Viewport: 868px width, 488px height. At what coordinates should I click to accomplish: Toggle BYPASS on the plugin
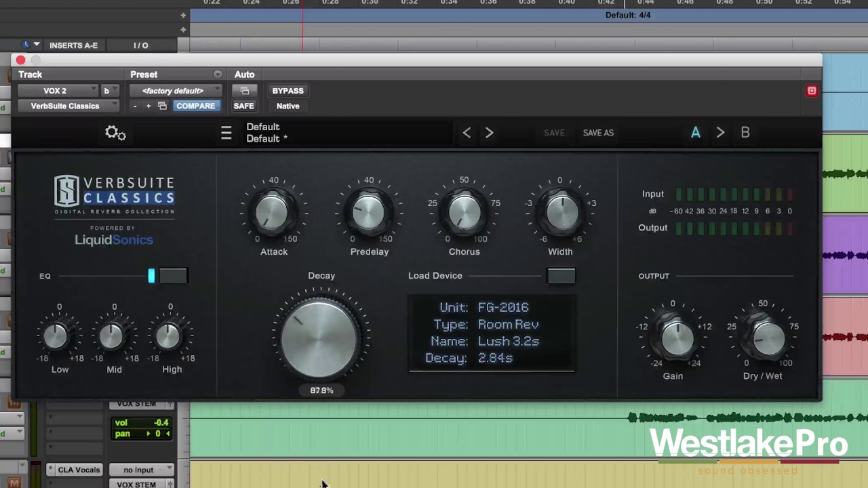pos(288,91)
